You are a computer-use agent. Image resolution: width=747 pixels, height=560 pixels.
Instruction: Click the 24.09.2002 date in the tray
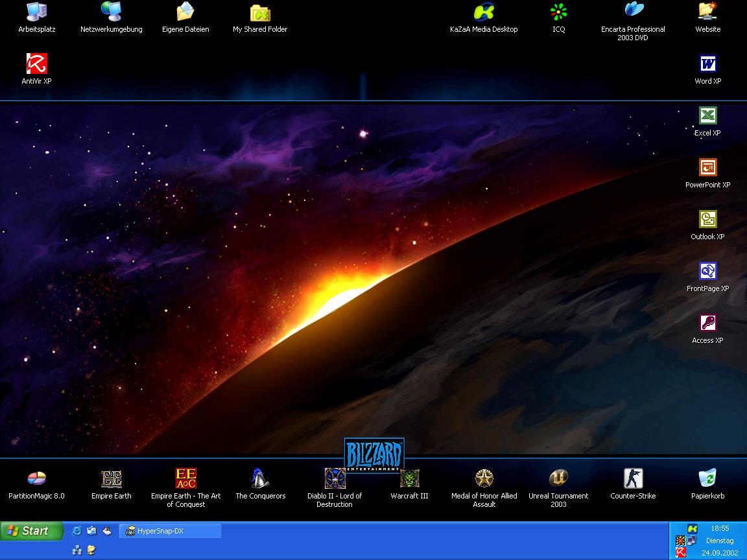coord(720,553)
